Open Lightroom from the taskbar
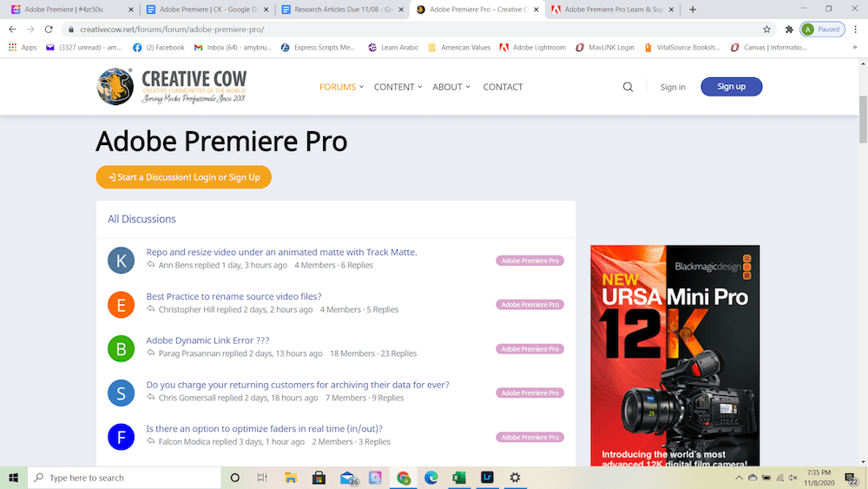Image resolution: width=868 pixels, height=489 pixels. click(x=487, y=478)
